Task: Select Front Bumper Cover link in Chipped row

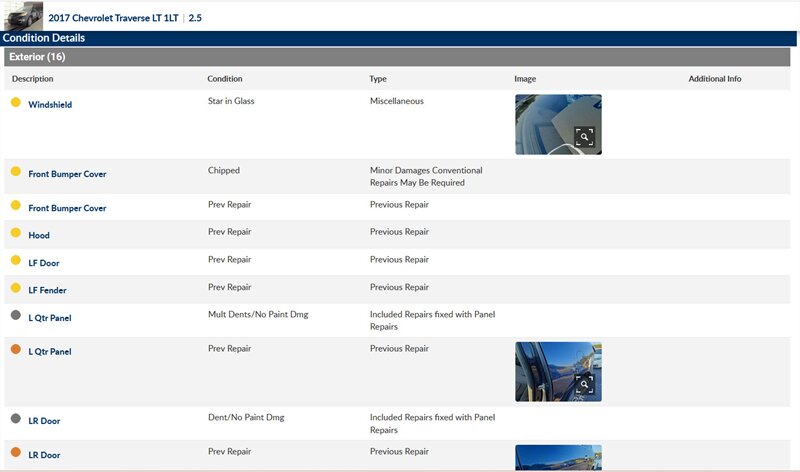Action: click(67, 174)
